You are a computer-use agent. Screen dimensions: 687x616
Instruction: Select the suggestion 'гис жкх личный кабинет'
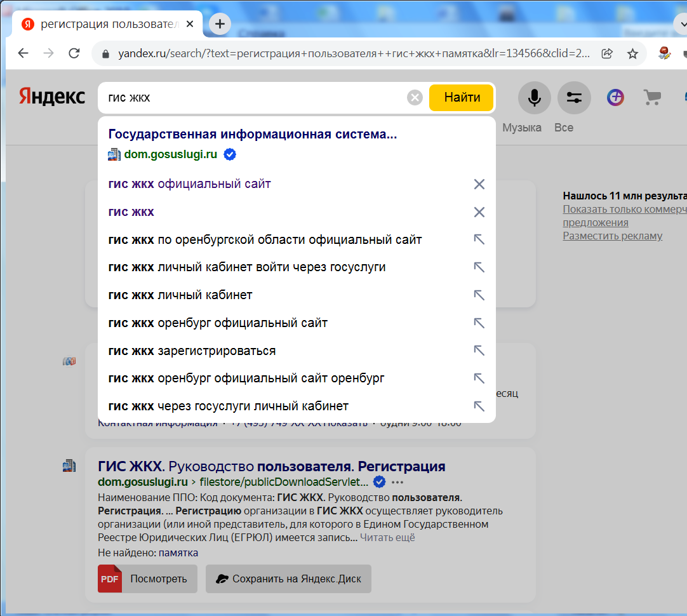(180, 295)
